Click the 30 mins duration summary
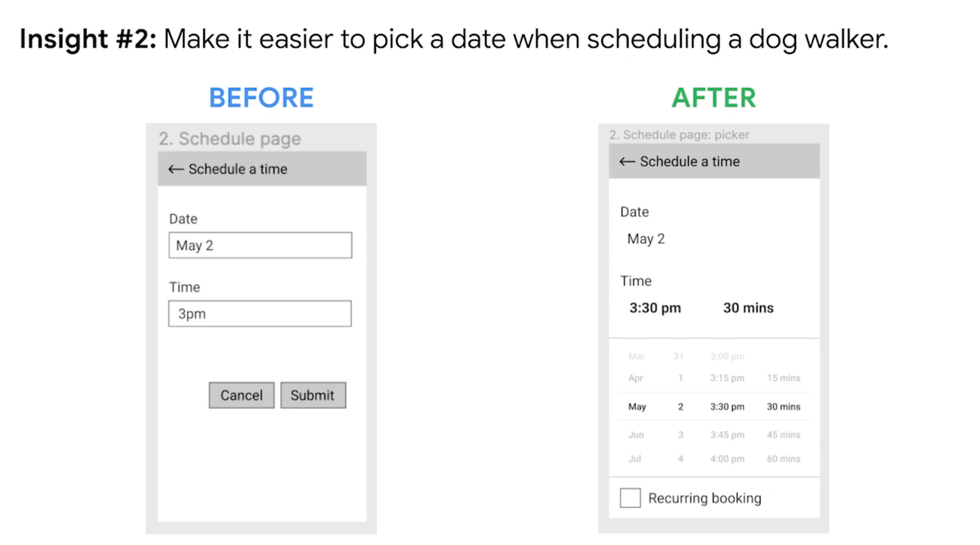This screenshot has height=545, width=980. tap(748, 308)
